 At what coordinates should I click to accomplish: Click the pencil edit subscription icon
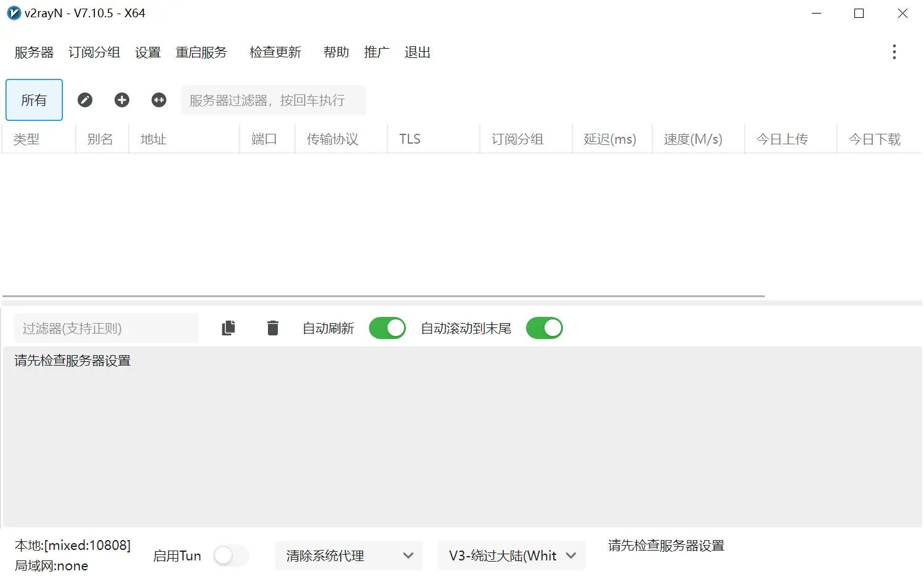click(x=85, y=100)
